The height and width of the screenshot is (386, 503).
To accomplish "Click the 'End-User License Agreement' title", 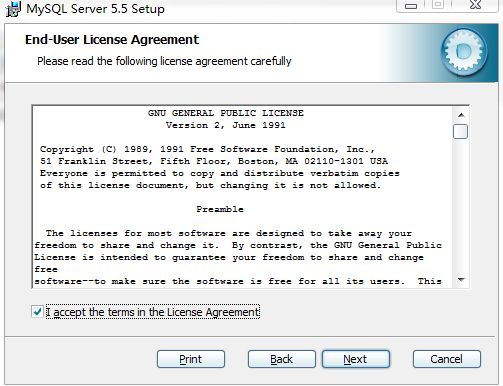I will tap(112, 40).
